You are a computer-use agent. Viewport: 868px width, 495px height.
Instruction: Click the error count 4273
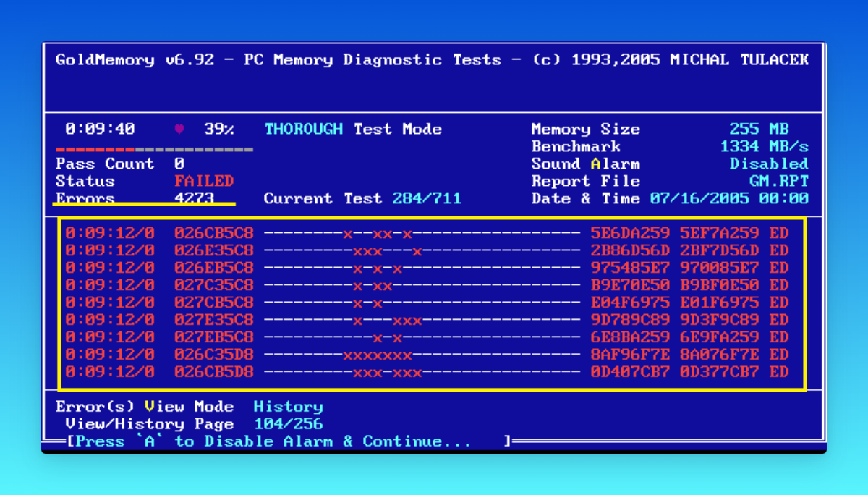pyautogui.click(x=194, y=198)
